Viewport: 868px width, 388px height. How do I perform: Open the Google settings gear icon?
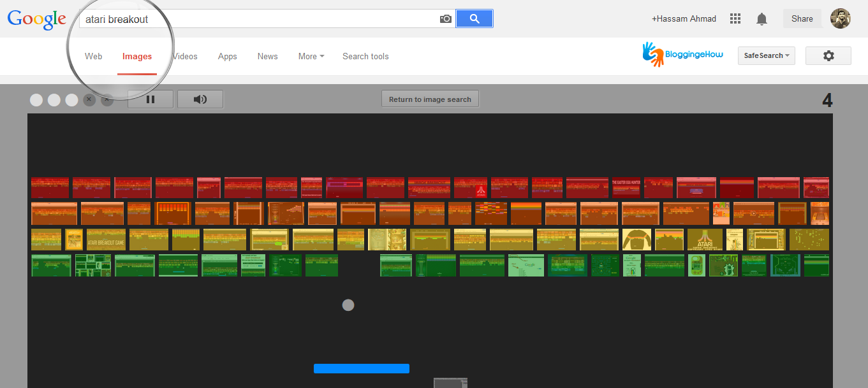tap(828, 56)
